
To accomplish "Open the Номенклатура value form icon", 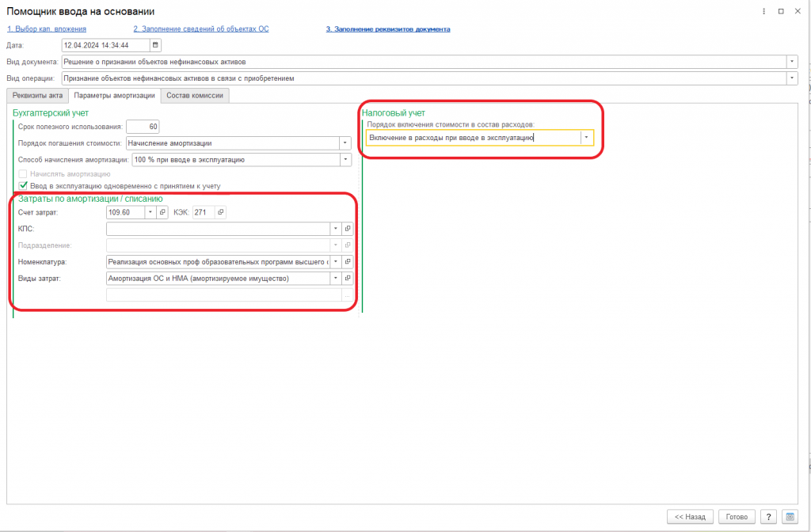I will (348, 261).
